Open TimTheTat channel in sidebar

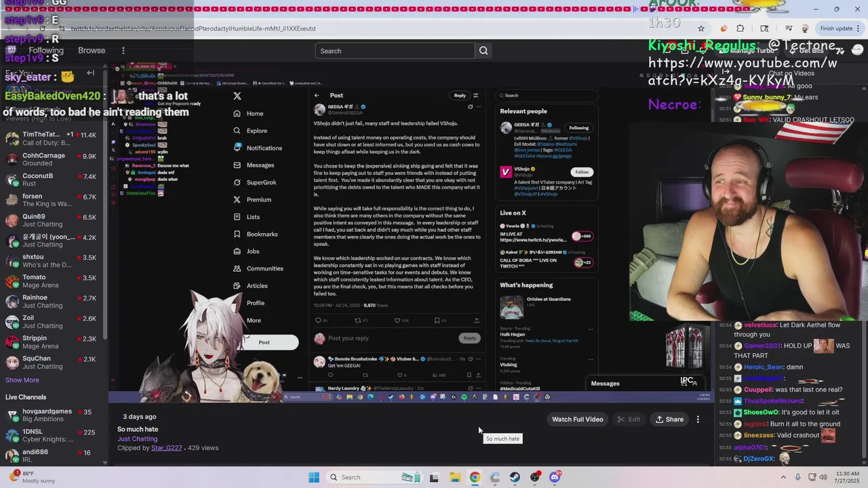point(52,139)
